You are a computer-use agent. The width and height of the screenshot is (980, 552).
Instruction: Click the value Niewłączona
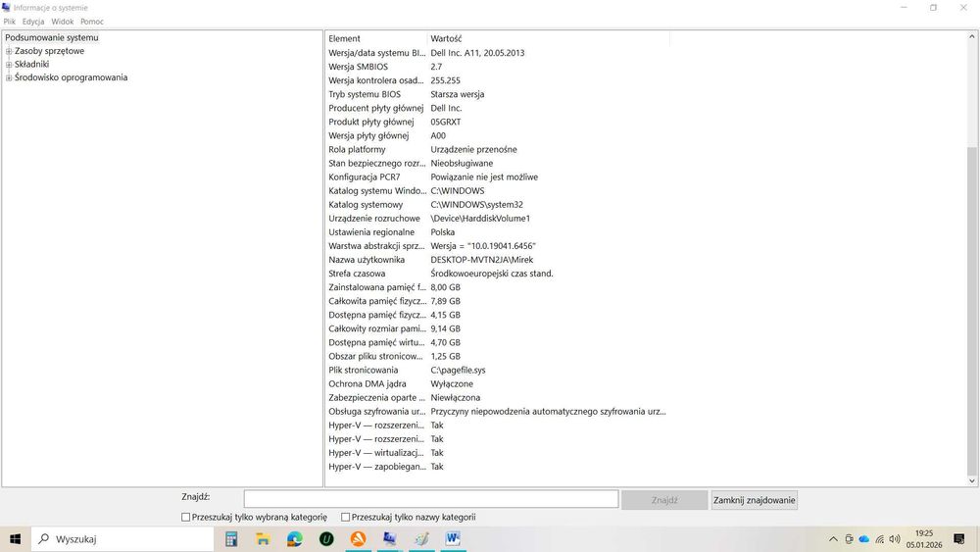pos(456,398)
